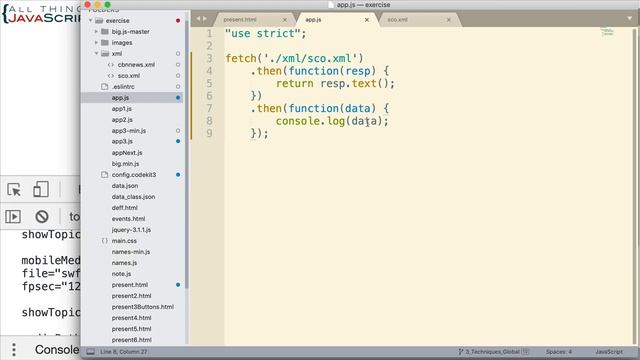Click the Sublime status bar panel switcher icon
The height and width of the screenshot is (360, 640).
coord(91,352)
